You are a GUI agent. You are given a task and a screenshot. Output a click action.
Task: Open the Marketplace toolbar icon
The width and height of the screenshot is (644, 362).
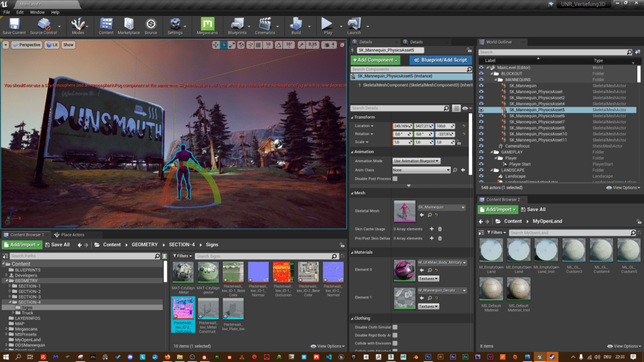click(128, 26)
